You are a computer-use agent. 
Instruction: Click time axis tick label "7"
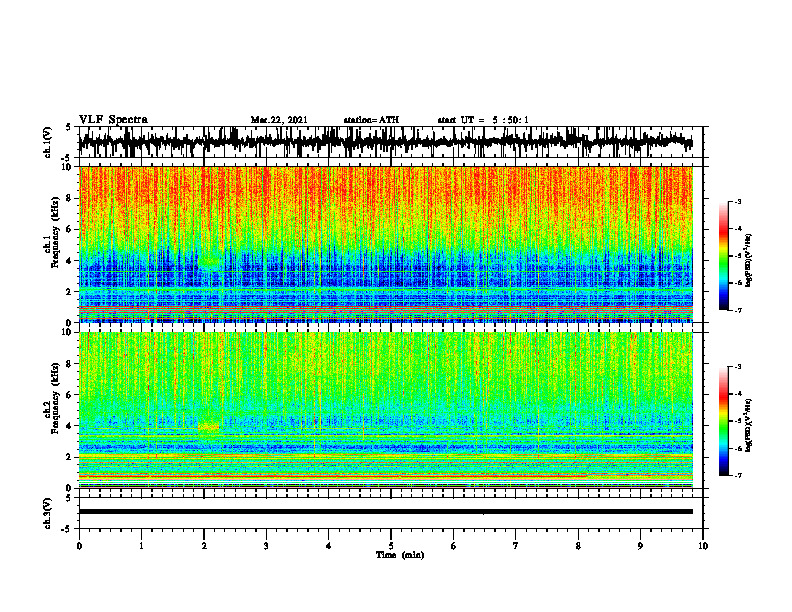pyautogui.click(x=516, y=546)
